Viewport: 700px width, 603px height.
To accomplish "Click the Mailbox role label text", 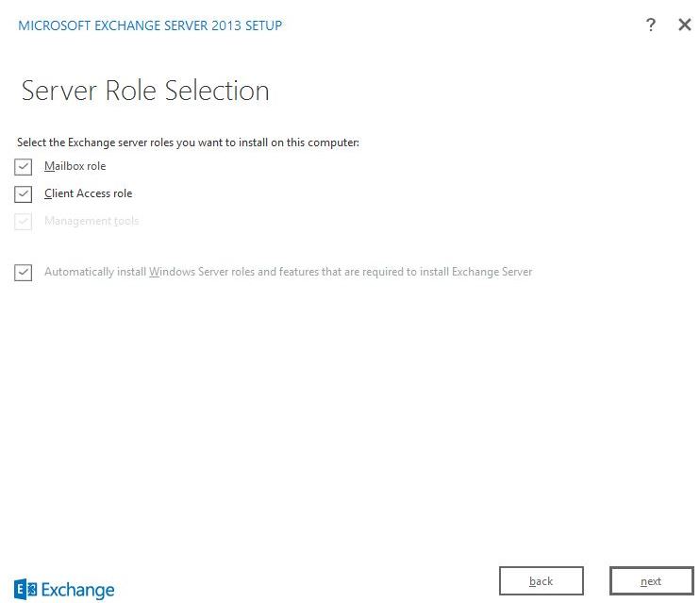I will 75,166.
